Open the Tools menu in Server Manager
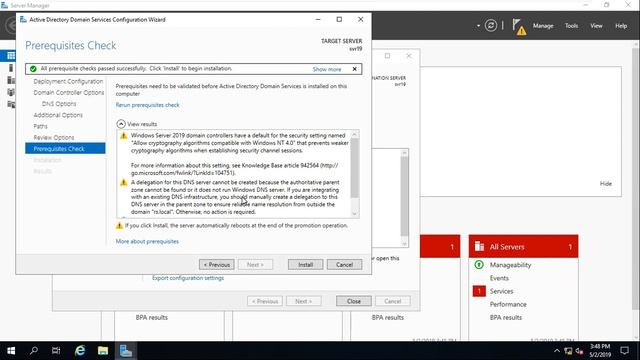The image size is (640, 360). click(x=571, y=26)
